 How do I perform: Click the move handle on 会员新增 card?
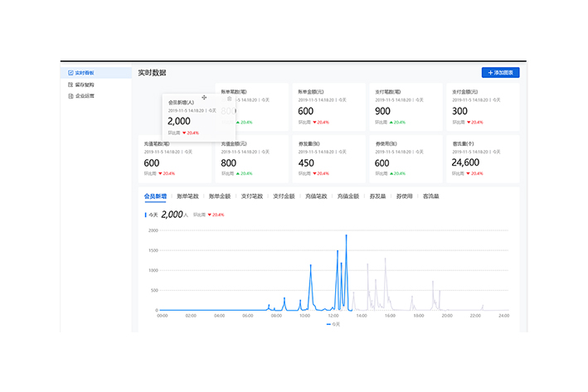tap(204, 98)
